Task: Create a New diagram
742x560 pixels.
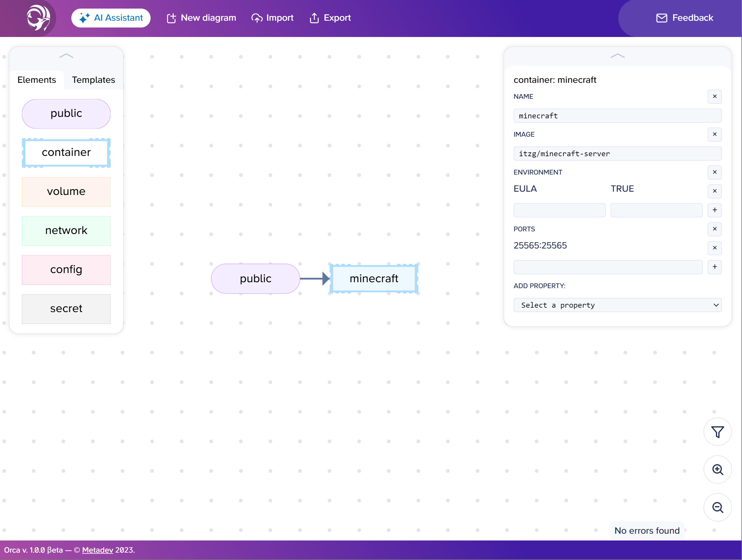Action: pos(201,18)
